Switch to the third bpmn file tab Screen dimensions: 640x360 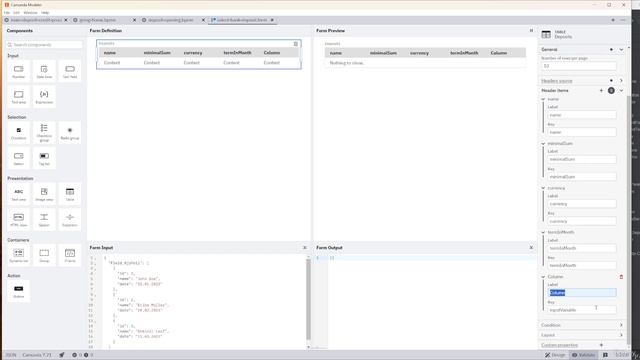(171, 20)
